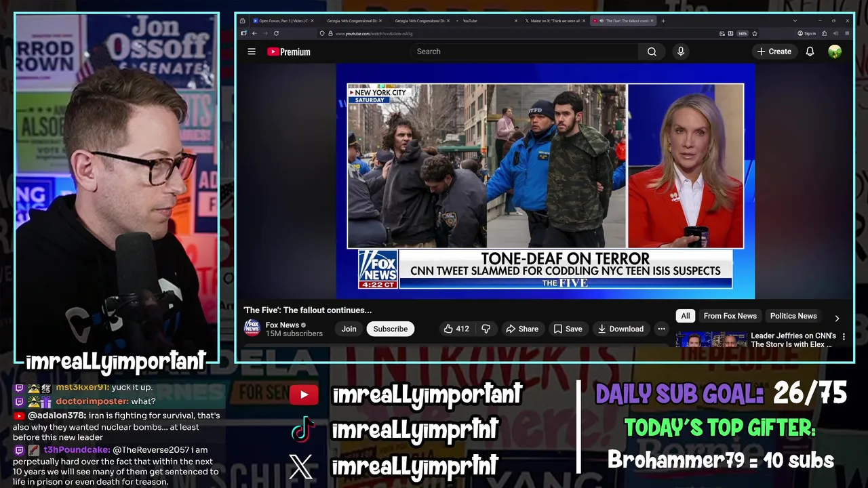Click the video title 'The Five': The fallout continues
Viewport: 868px width, 488px height.
point(308,310)
